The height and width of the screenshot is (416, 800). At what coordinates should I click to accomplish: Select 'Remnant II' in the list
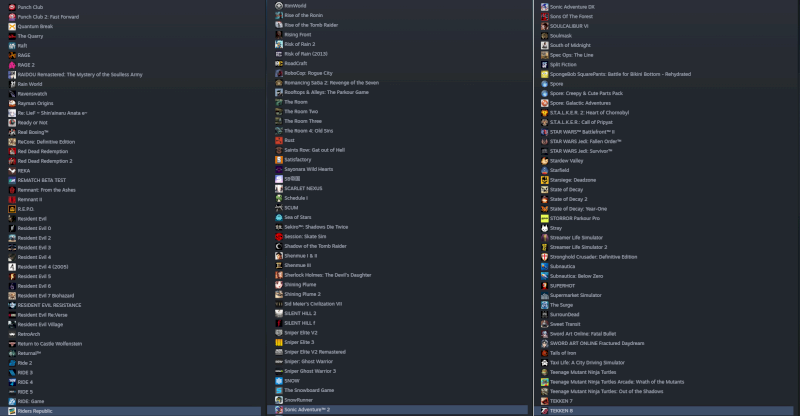30,200
